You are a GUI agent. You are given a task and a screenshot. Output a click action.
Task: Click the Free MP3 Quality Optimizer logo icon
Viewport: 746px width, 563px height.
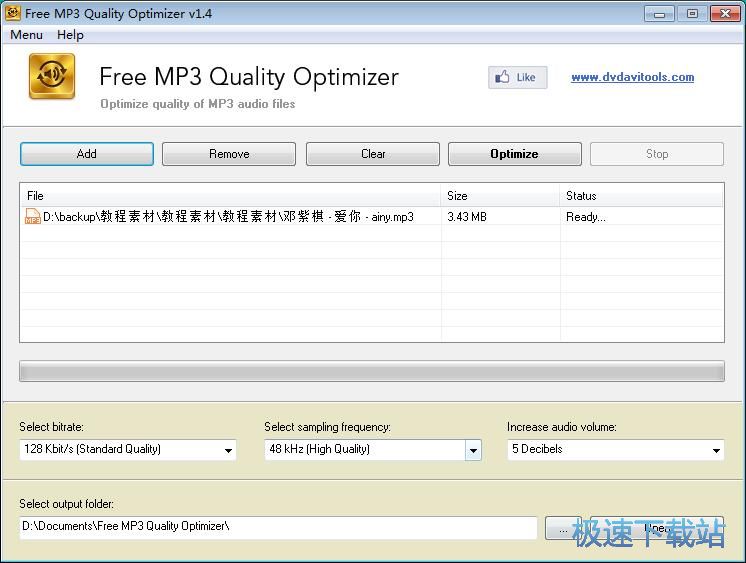(52, 77)
